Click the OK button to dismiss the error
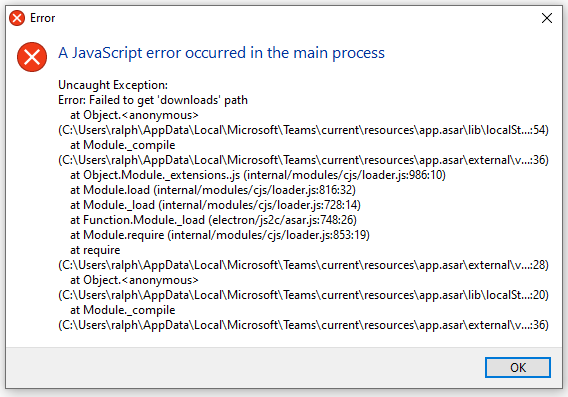The width and height of the screenshot is (568, 397). [x=518, y=367]
